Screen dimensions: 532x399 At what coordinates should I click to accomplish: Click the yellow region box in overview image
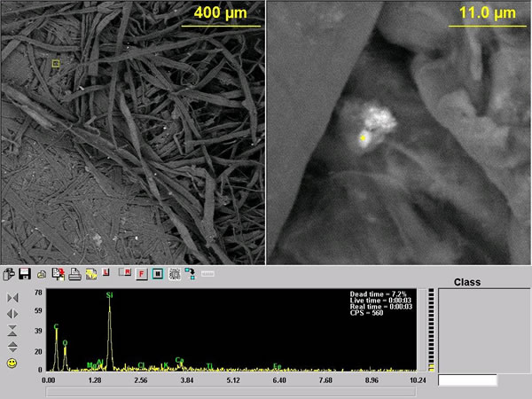(56, 64)
